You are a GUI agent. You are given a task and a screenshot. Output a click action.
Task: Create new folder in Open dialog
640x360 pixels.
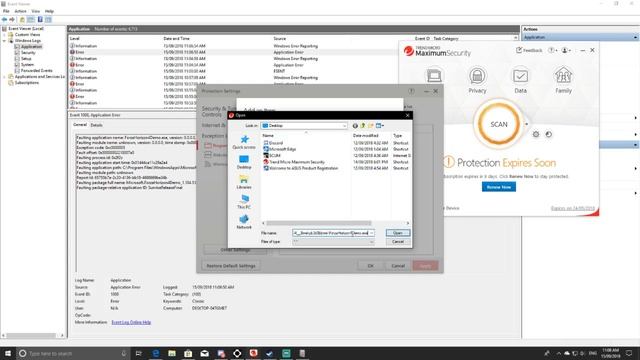(x=371, y=126)
